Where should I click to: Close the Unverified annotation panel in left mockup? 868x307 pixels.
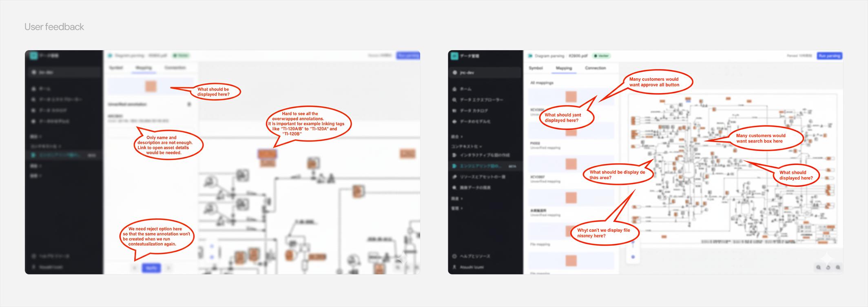189,105
